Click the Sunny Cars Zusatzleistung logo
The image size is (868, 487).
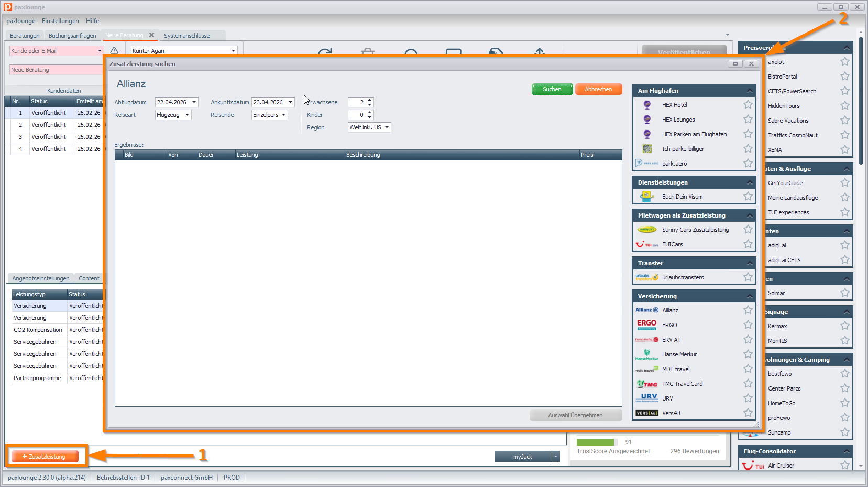tap(647, 230)
